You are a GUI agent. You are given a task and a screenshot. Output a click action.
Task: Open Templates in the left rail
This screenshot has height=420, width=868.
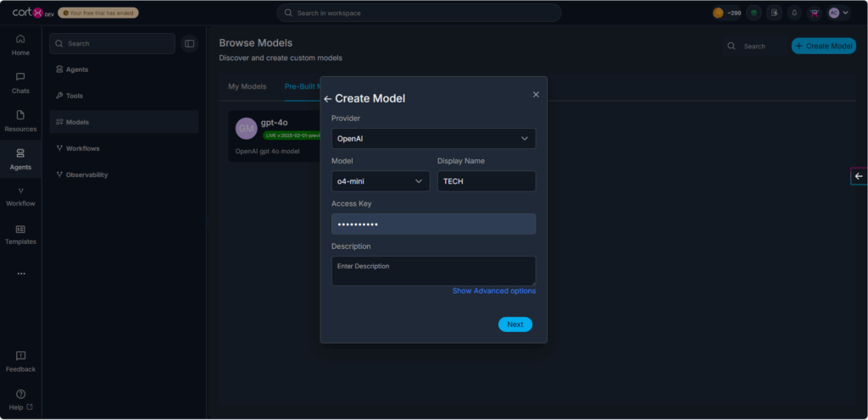click(x=20, y=235)
